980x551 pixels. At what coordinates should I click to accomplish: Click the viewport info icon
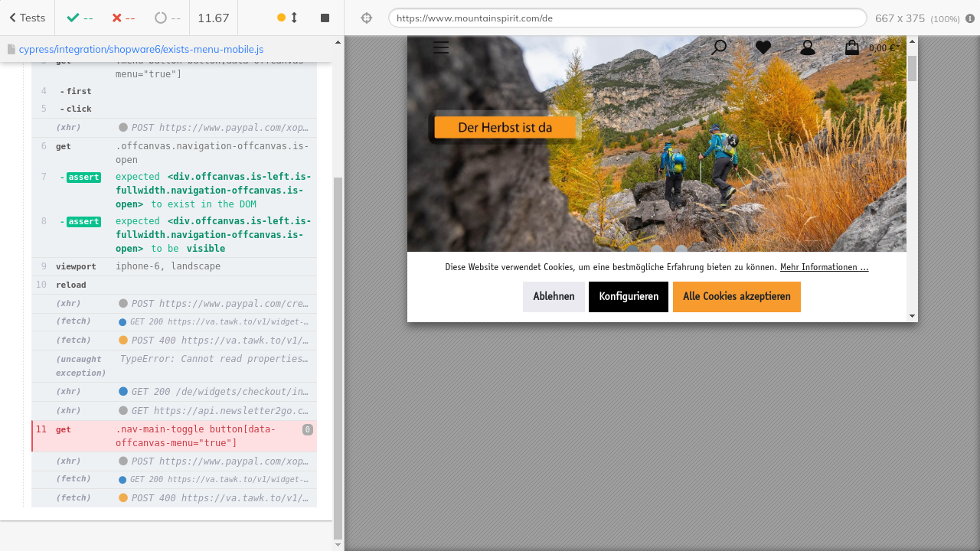pyautogui.click(x=970, y=18)
